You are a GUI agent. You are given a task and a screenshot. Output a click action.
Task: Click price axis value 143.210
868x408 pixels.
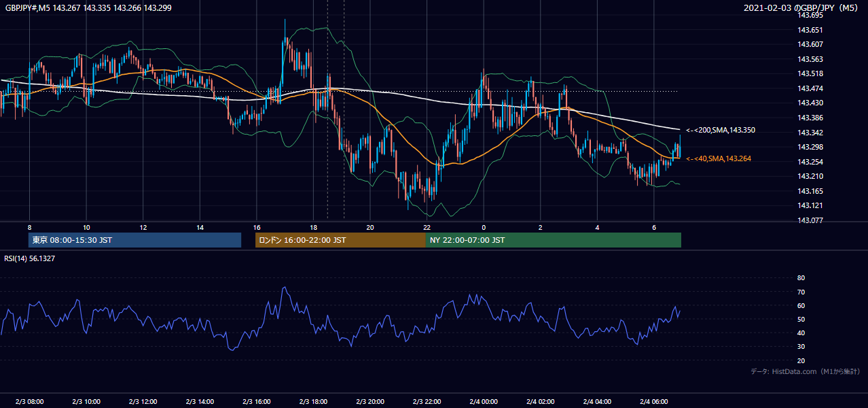pyautogui.click(x=811, y=176)
